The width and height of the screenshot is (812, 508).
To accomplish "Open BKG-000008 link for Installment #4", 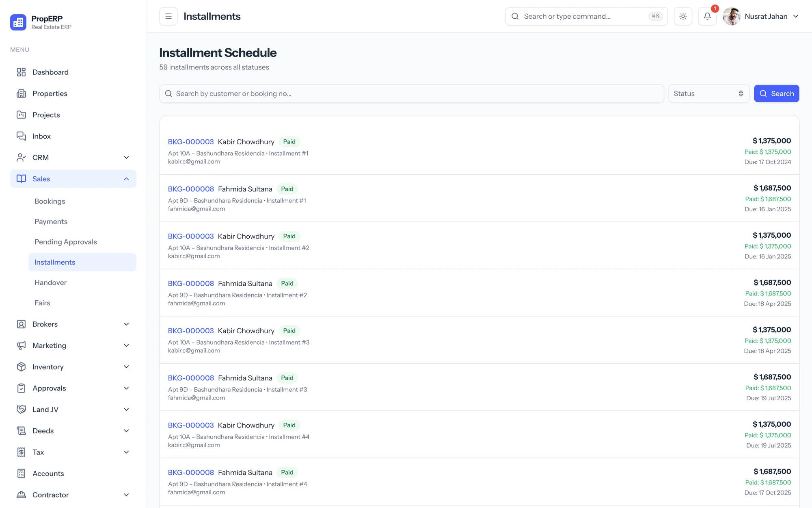I will point(191,472).
